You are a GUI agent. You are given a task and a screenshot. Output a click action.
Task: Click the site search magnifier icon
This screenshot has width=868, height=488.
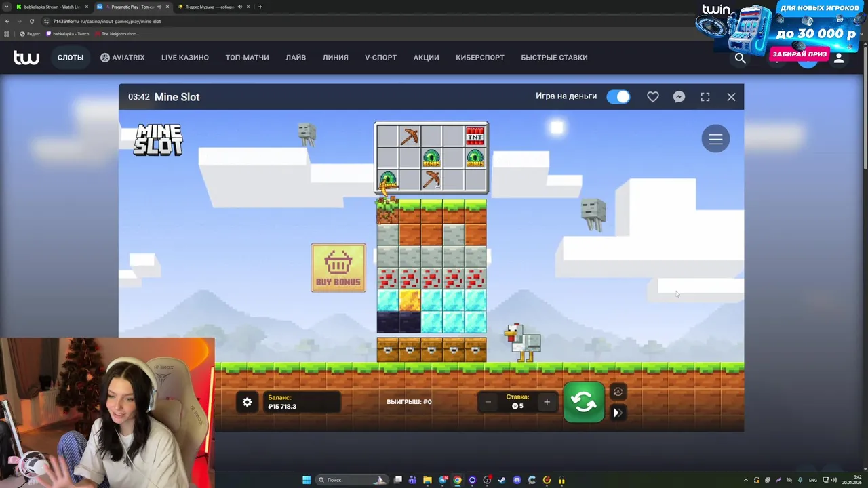pyautogui.click(x=740, y=58)
